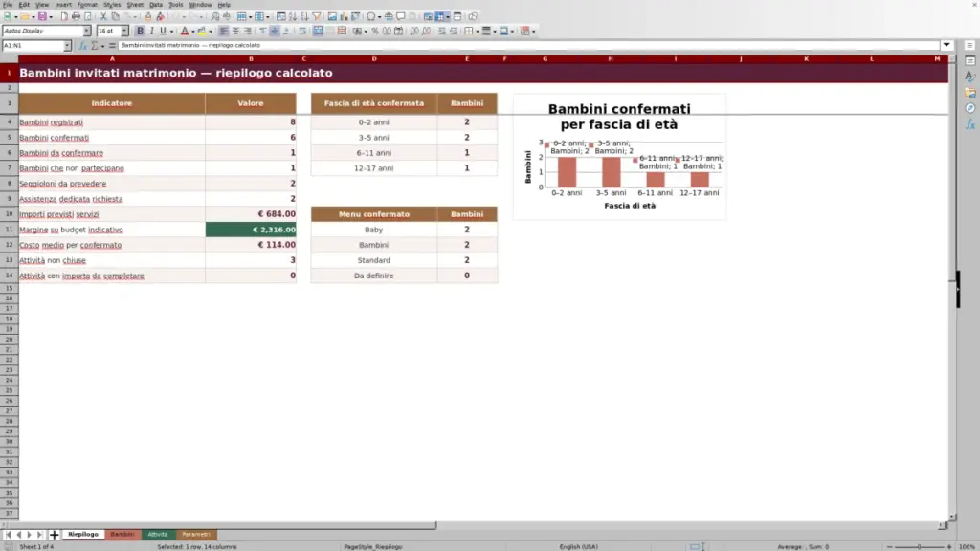Click the percent format icon
Viewport: 980px width, 551px height.
click(x=375, y=31)
